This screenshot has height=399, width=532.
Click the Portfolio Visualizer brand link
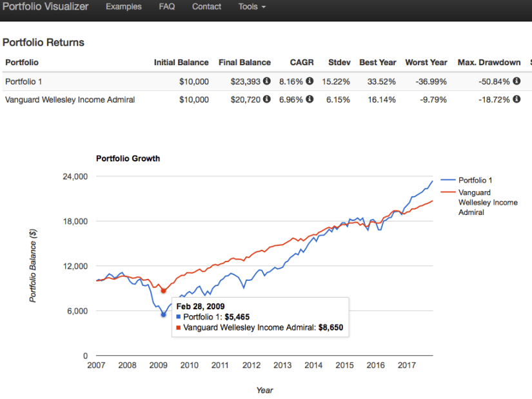pos(45,7)
